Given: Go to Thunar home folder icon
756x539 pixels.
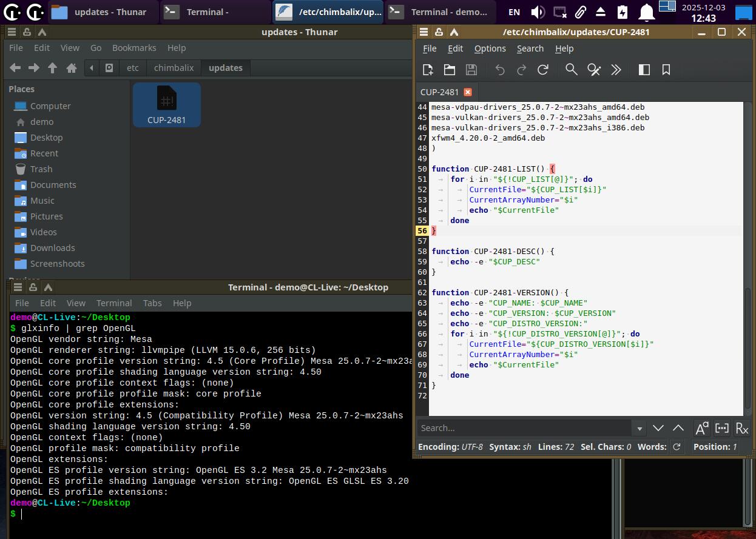Looking at the screenshot, I should [72, 68].
